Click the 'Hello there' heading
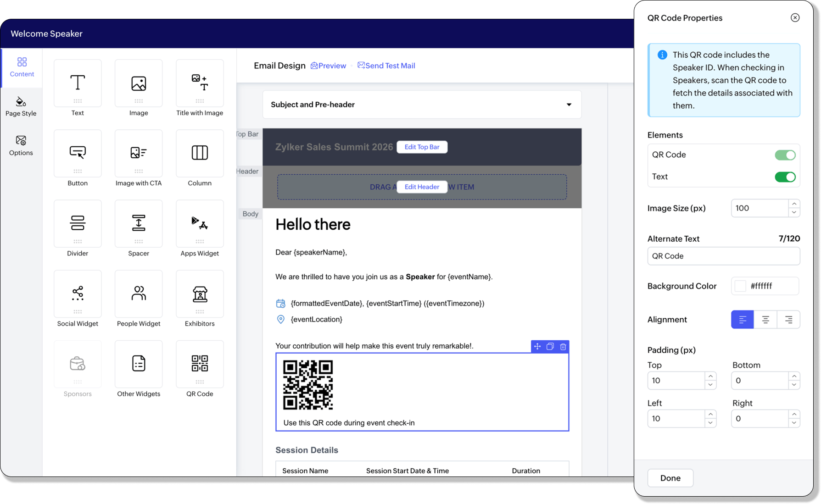Image resolution: width=821 pixels, height=504 pixels. point(313,225)
